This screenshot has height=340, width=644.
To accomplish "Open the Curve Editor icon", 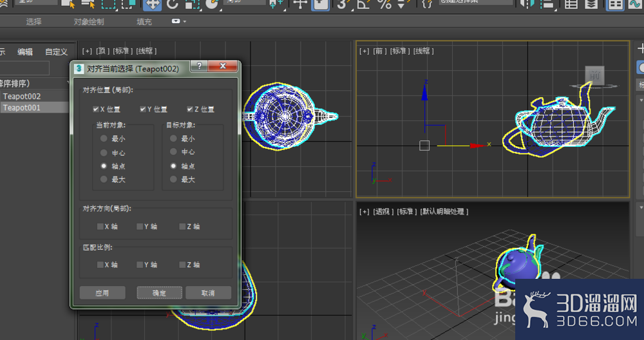I will (636, 4).
